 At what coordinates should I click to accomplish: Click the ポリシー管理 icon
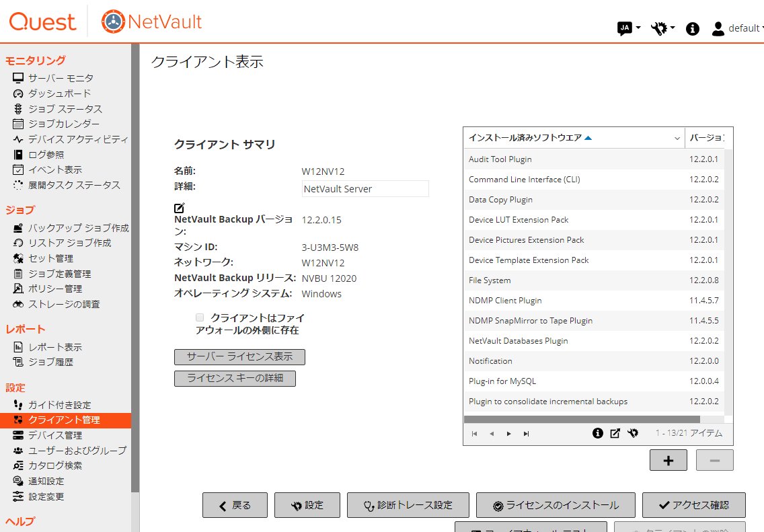click(18, 289)
